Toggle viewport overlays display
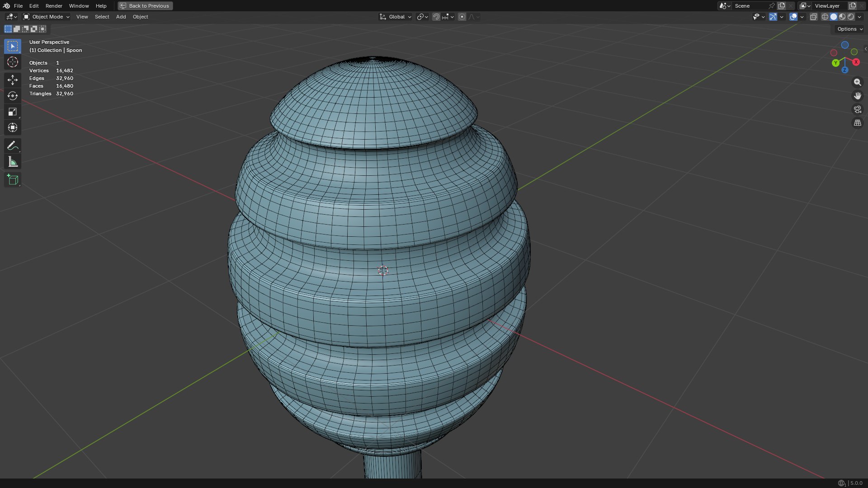The image size is (868, 488). pyautogui.click(x=793, y=17)
